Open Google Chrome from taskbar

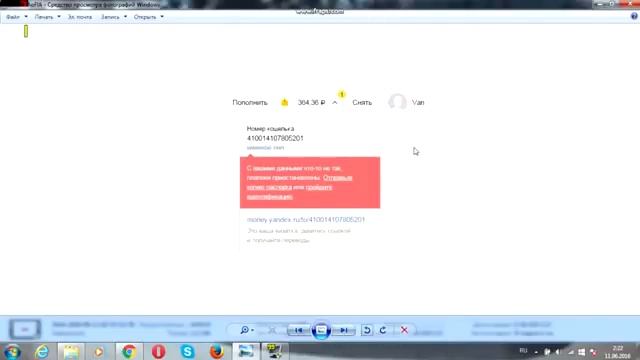pos(129,351)
